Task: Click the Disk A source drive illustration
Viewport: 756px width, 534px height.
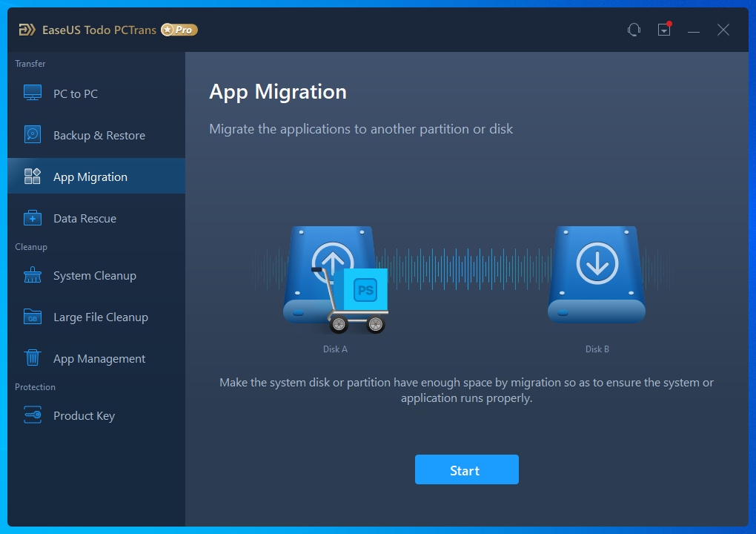Action: click(331, 275)
